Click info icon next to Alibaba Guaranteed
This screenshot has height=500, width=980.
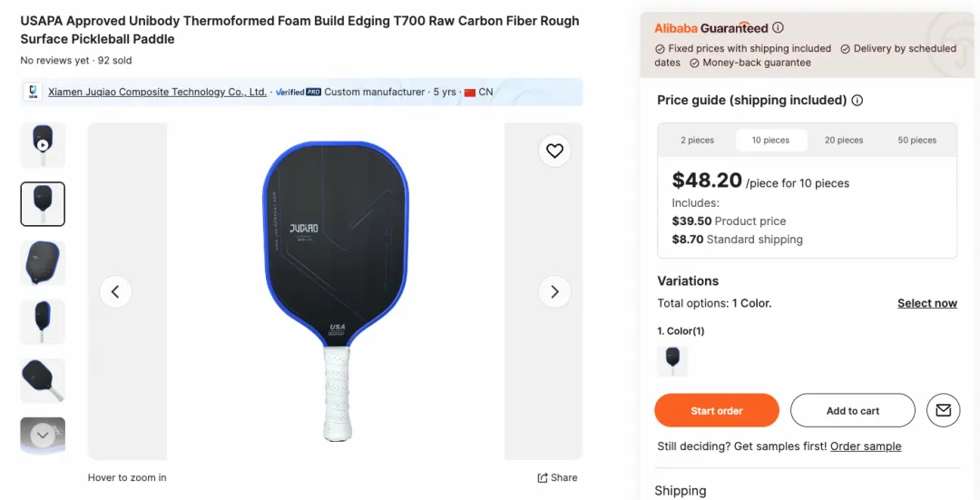[x=779, y=28]
